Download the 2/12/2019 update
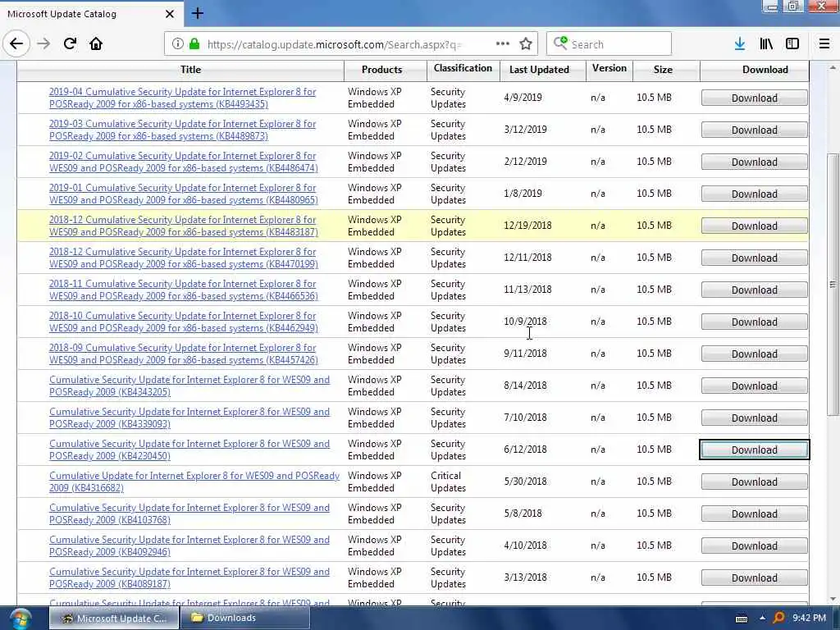This screenshot has height=630, width=840. tap(755, 162)
